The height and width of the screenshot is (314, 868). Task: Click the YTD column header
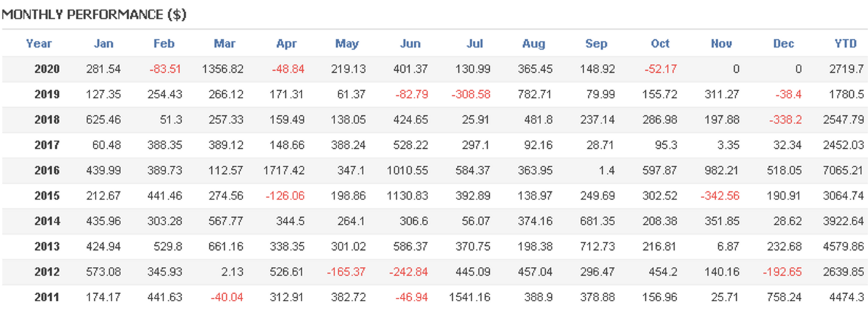[x=846, y=44]
